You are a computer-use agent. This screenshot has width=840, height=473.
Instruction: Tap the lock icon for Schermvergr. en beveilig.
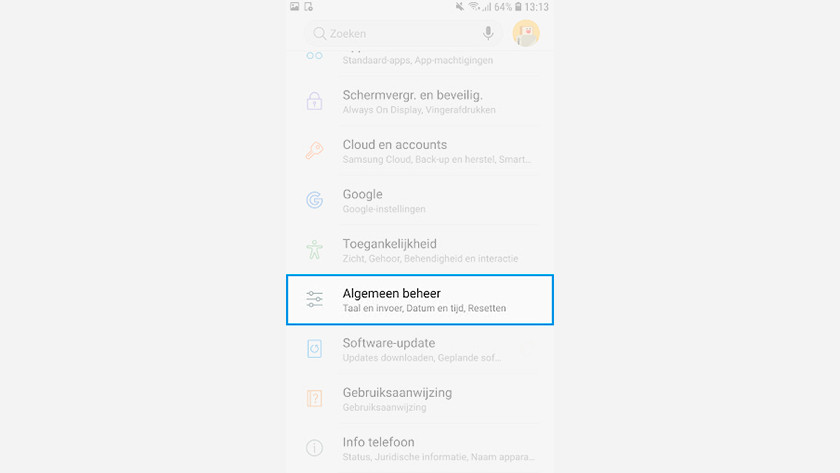tap(314, 101)
